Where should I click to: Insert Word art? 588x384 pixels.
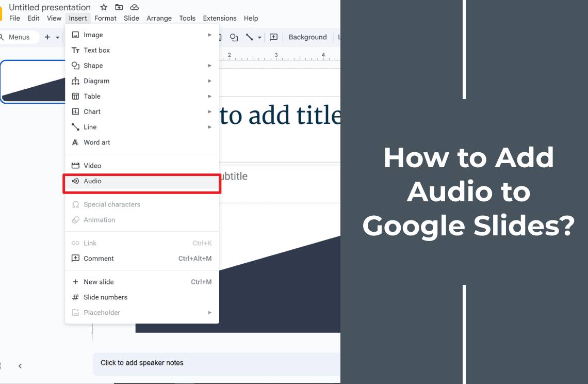point(142,142)
